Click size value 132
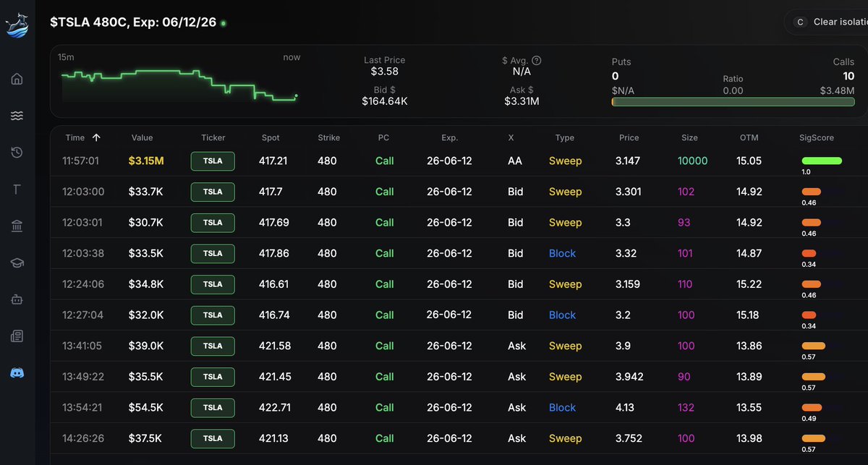Viewport: 868px width, 465px height. pos(686,407)
